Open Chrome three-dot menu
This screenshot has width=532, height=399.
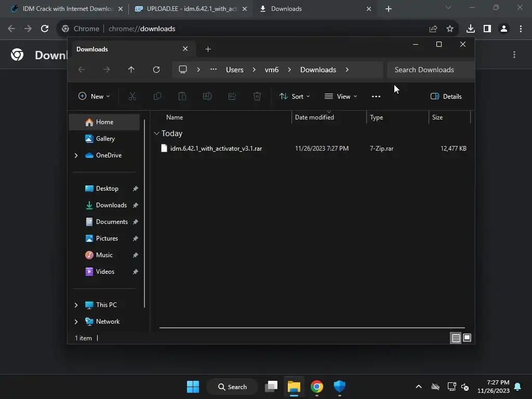[x=521, y=29]
